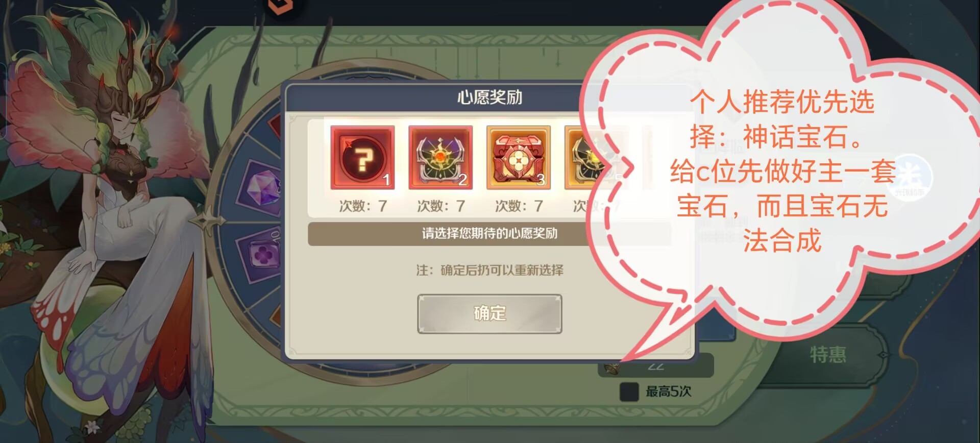Image resolution: width=980 pixels, height=443 pixels.
Task: Select the yellow gem reward partly covered by bubble
Action: point(592,158)
